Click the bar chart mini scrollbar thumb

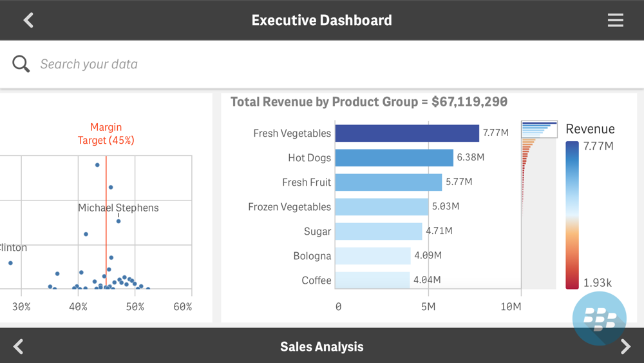click(539, 129)
